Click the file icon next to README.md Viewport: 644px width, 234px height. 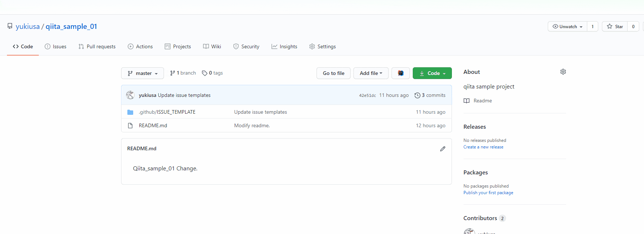(x=130, y=125)
